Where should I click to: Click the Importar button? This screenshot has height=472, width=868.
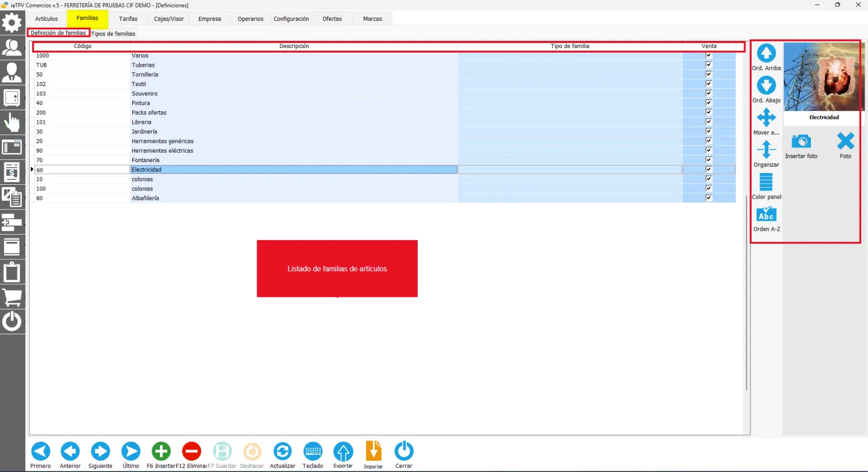pyautogui.click(x=374, y=451)
